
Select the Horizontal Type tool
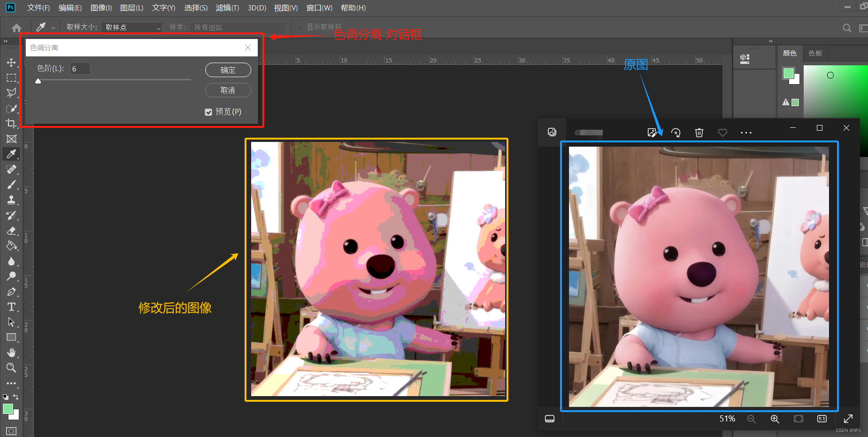(11, 307)
